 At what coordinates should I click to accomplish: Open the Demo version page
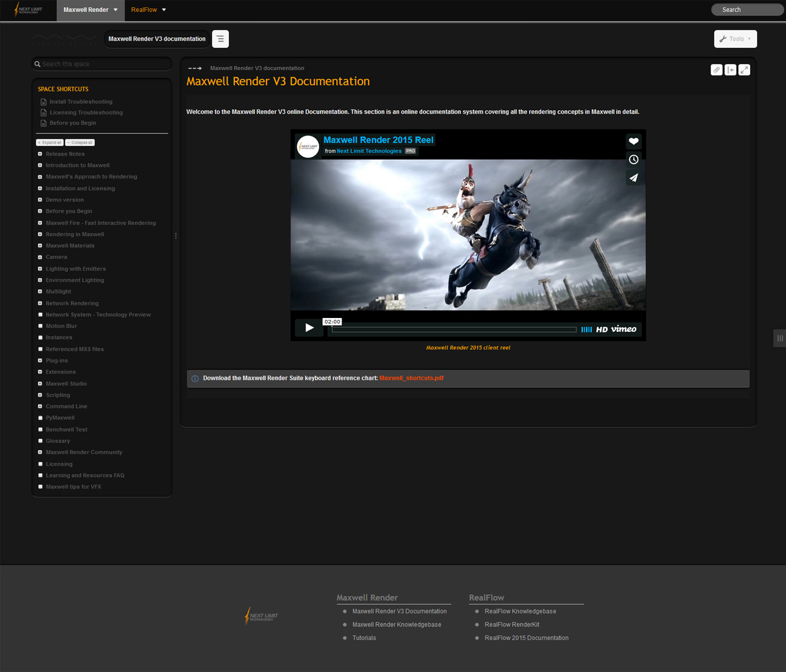click(65, 200)
